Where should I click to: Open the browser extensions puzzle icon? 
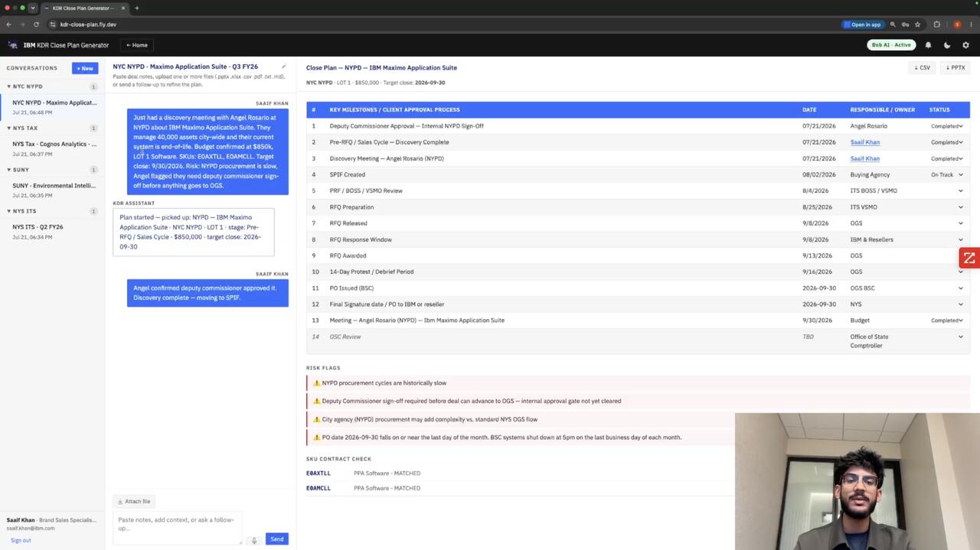pyautogui.click(x=936, y=24)
